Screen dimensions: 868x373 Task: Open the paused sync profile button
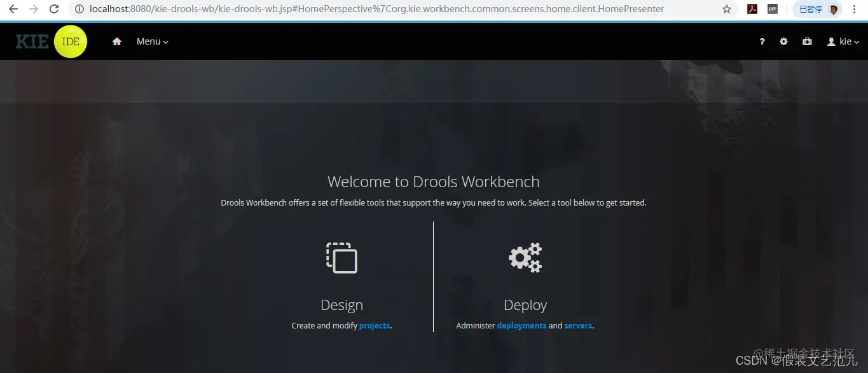(x=818, y=9)
